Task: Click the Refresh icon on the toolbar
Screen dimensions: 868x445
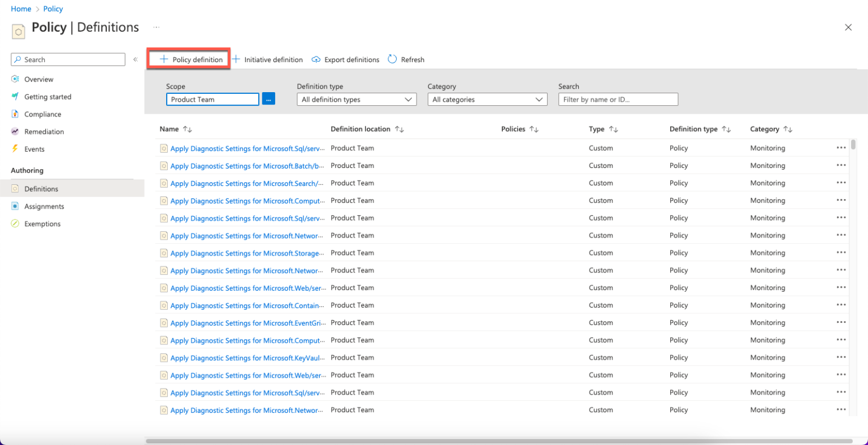Action: 393,59
